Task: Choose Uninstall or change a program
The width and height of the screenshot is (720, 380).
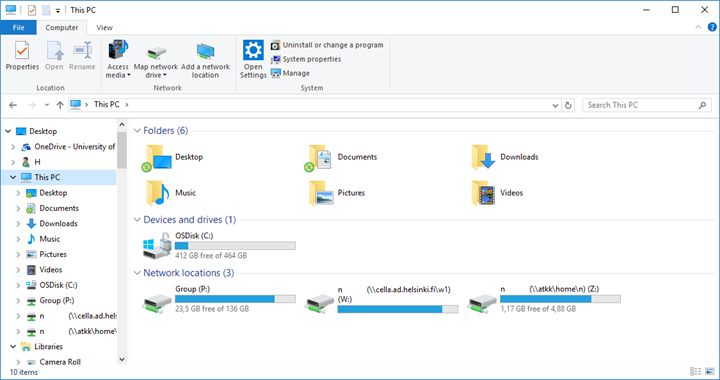Action: [x=327, y=45]
